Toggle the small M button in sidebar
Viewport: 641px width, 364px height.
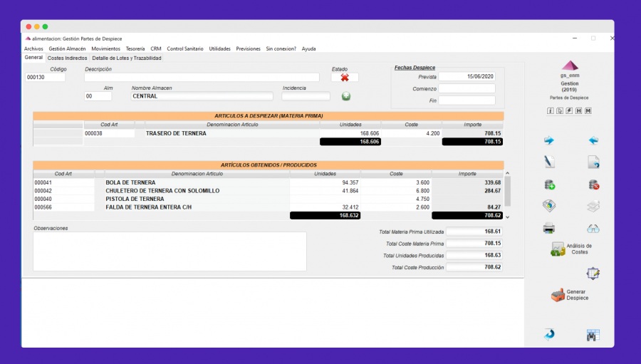pyautogui.click(x=588, y=111)
